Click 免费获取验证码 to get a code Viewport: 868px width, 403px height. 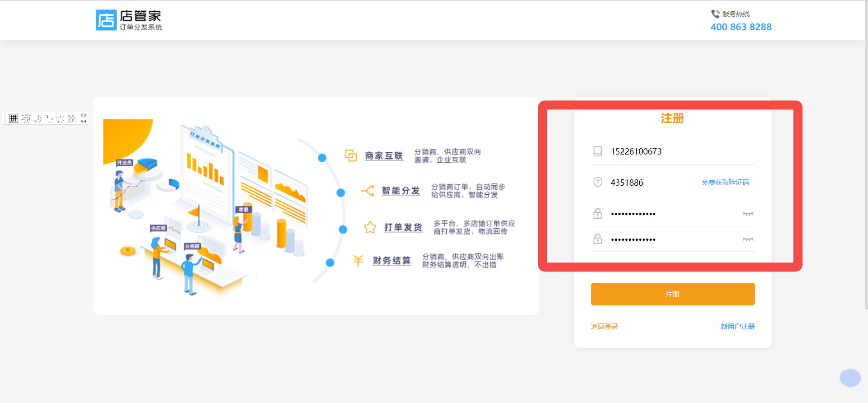pos(725,183)
